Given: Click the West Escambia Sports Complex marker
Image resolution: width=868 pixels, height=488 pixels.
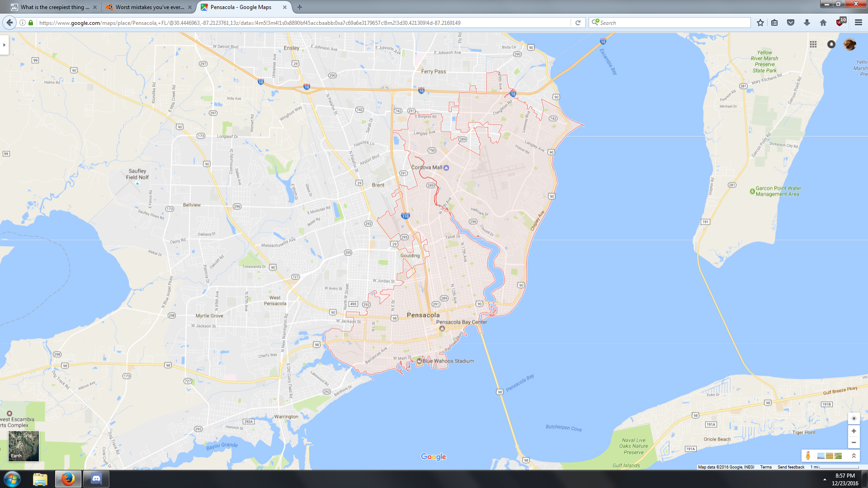Looking at the screenshot, I should [9, 413].
